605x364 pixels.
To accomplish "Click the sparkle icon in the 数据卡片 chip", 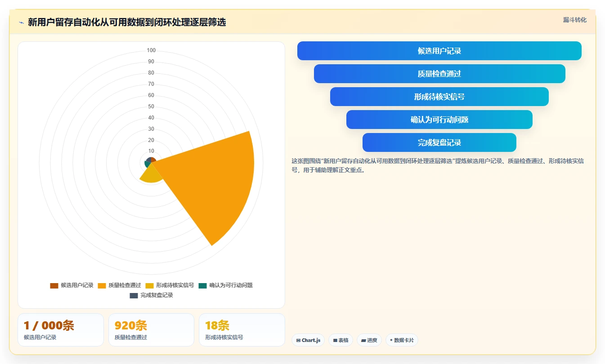I will tap(391, 340).
